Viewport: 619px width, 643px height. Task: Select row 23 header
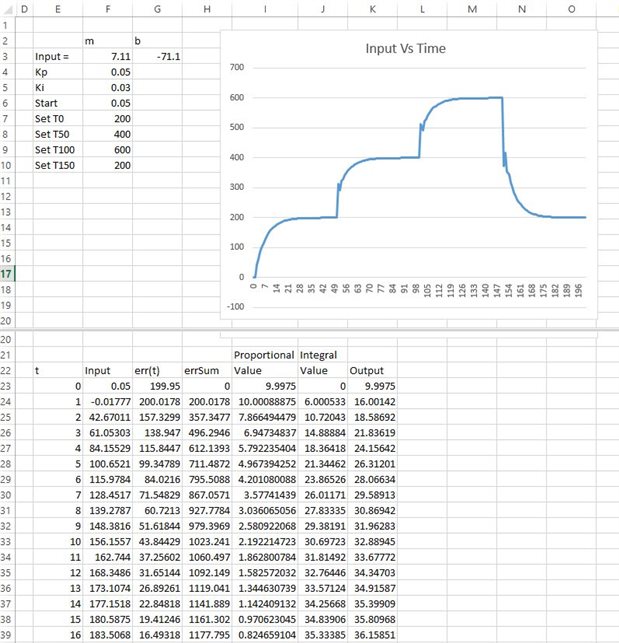5,386
